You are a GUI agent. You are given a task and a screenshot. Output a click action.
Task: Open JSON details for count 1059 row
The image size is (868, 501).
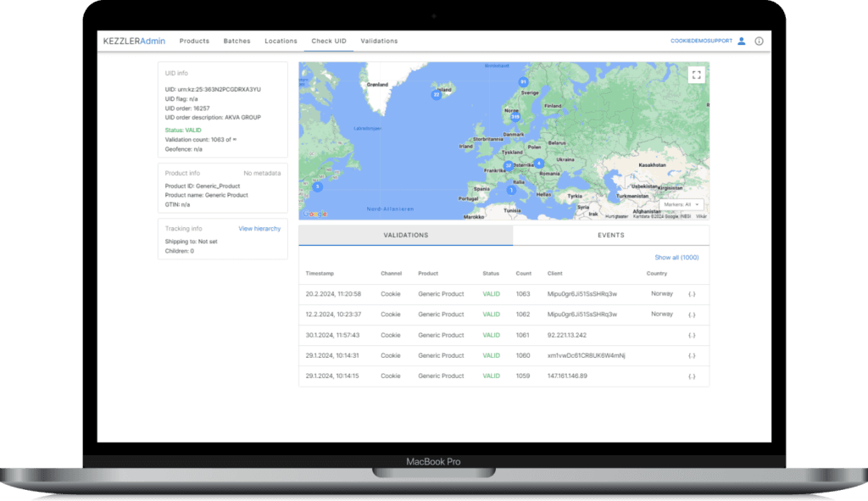point(692,376)
